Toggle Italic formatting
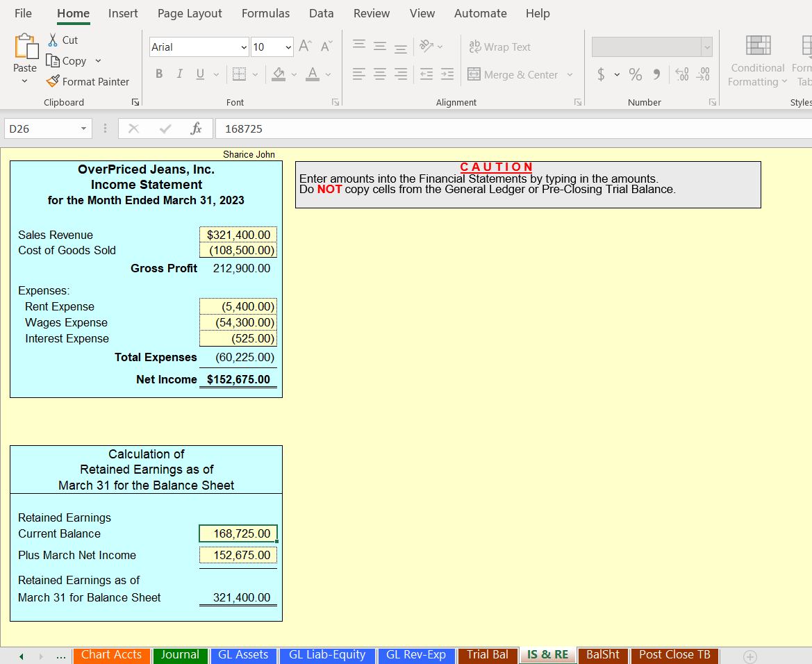The image size is (812, 664). 179,74
